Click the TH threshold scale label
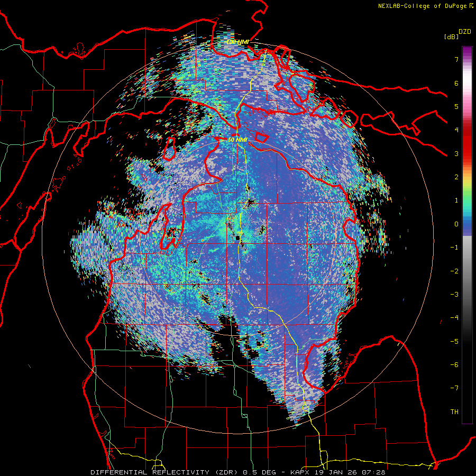This screenshot has width=476, height=476. (x=454, y=411)
